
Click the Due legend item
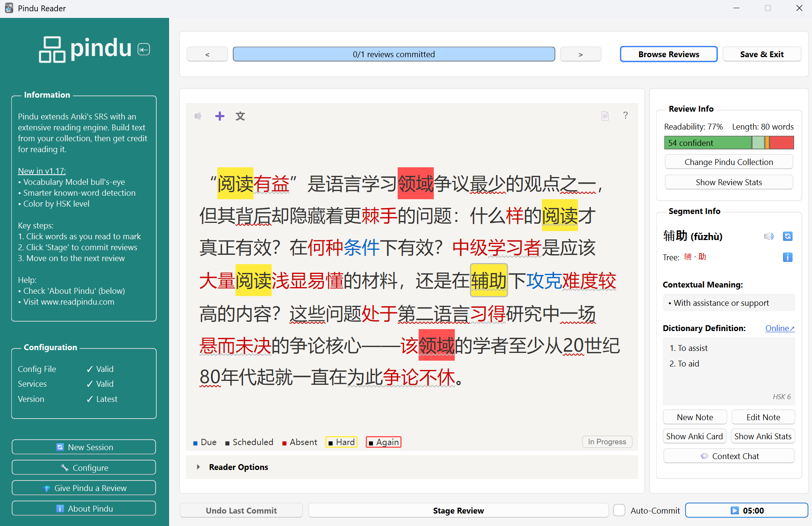[205, 442]
